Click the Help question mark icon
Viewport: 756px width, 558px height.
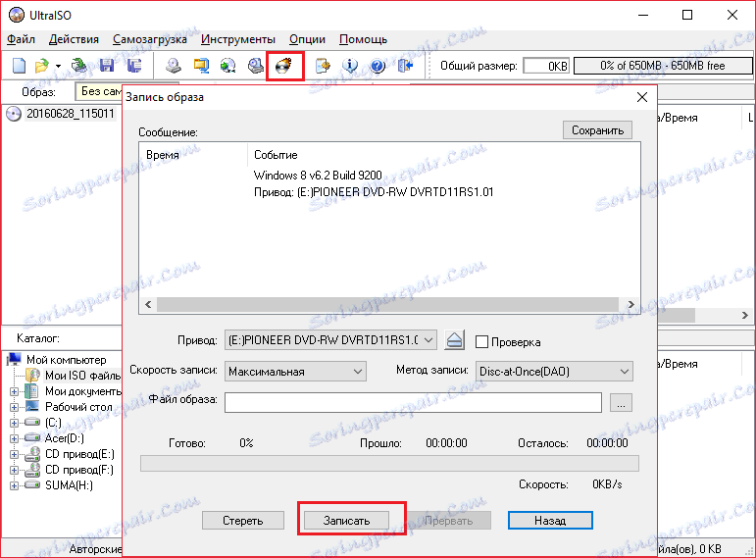[378, 65]
